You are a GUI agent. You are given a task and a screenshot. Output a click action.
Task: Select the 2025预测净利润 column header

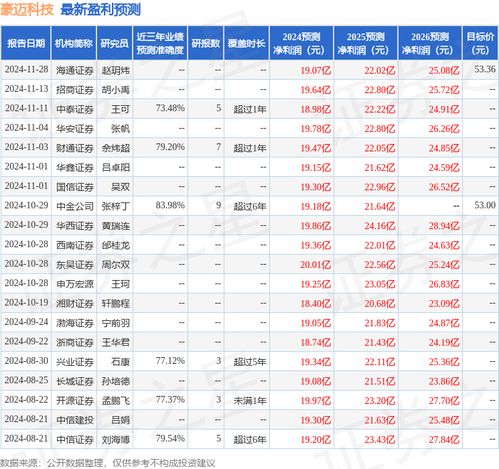pyautogui.click(x=365, y=43)
